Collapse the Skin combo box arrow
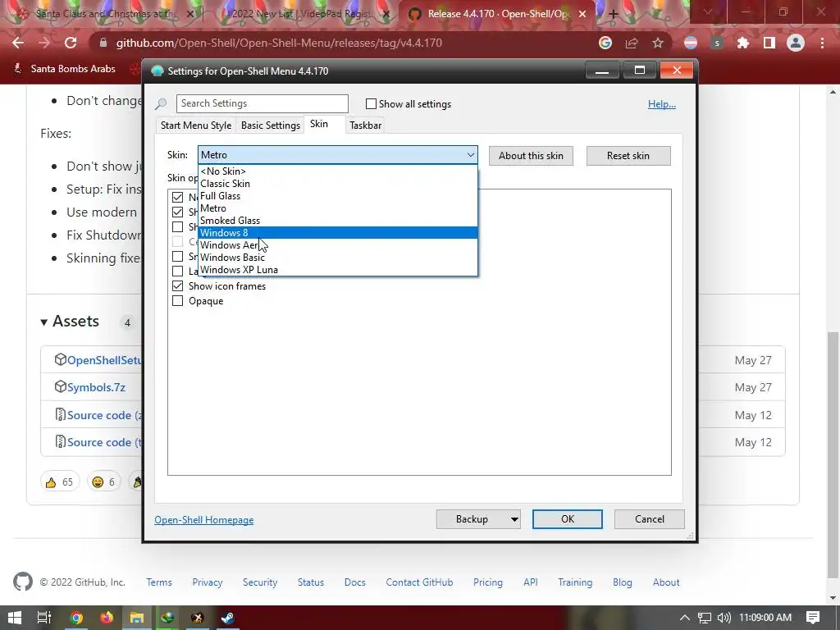The width and height of the screenshot is (840, 630). click(470, 155)
